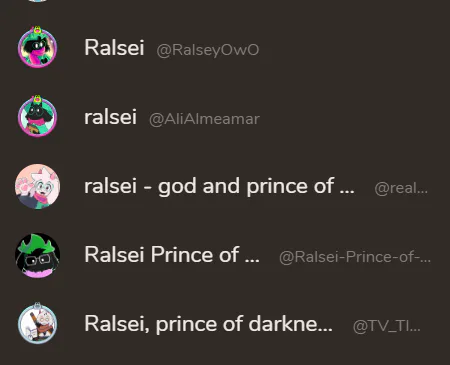Viewport: 450px width, 365px height.
Task: Open the 'Ralsei Prince of' display name
Action: coord(172,255)
